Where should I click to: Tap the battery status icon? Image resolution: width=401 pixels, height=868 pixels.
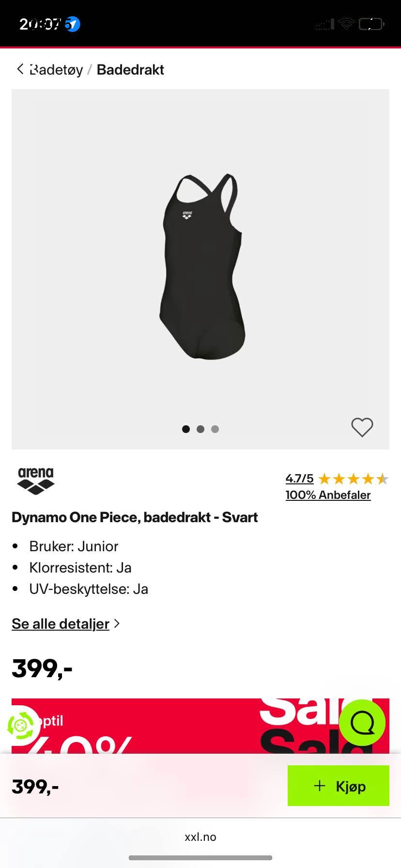point(371,24)
